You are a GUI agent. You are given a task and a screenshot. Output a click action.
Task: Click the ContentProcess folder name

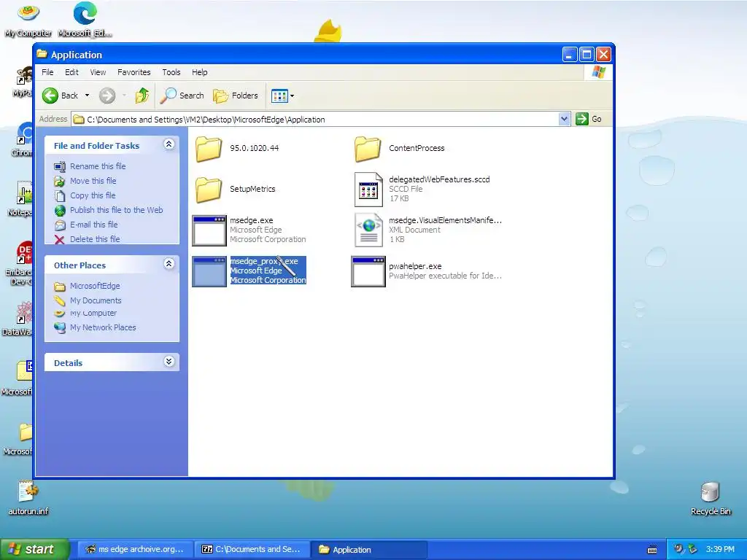(x=417, y=148)
